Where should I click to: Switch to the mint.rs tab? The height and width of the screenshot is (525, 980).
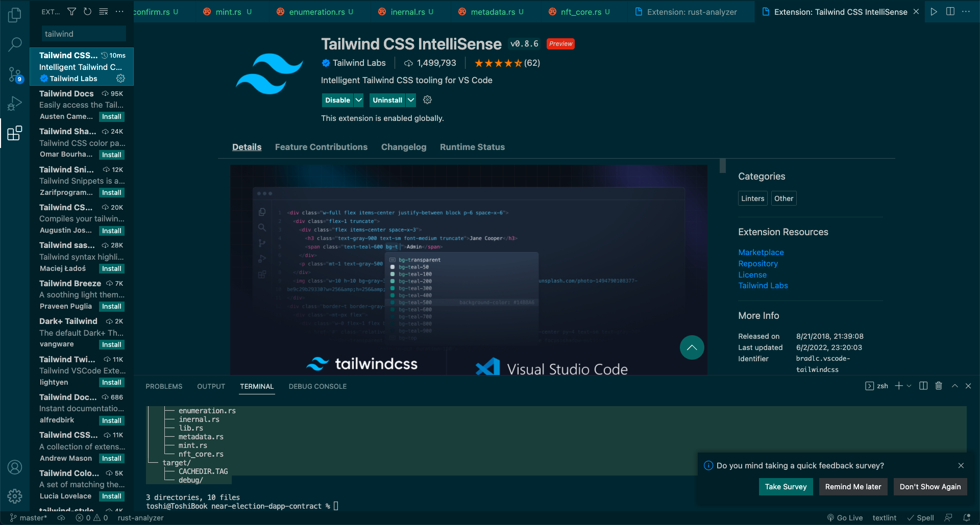pyautogui.click(x=228, y=12)
